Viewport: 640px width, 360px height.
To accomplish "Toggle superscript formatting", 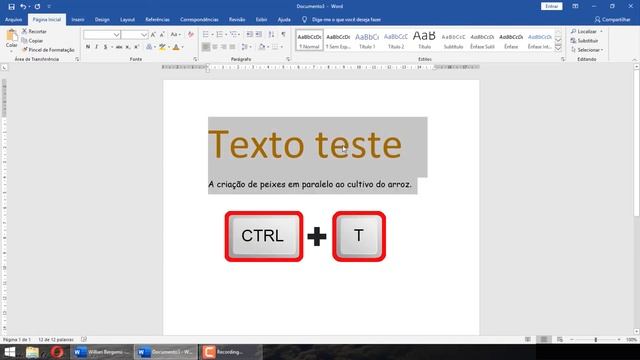I will click(137, 47).
